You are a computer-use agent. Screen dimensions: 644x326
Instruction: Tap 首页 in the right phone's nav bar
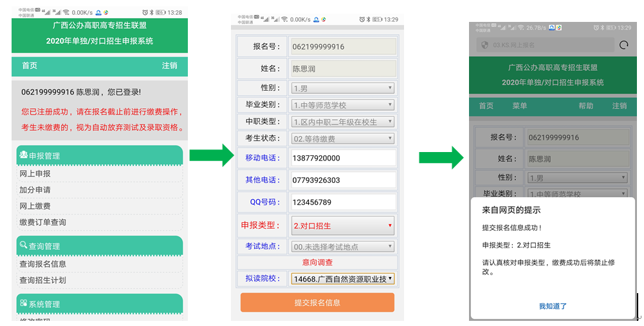point(486,106)
